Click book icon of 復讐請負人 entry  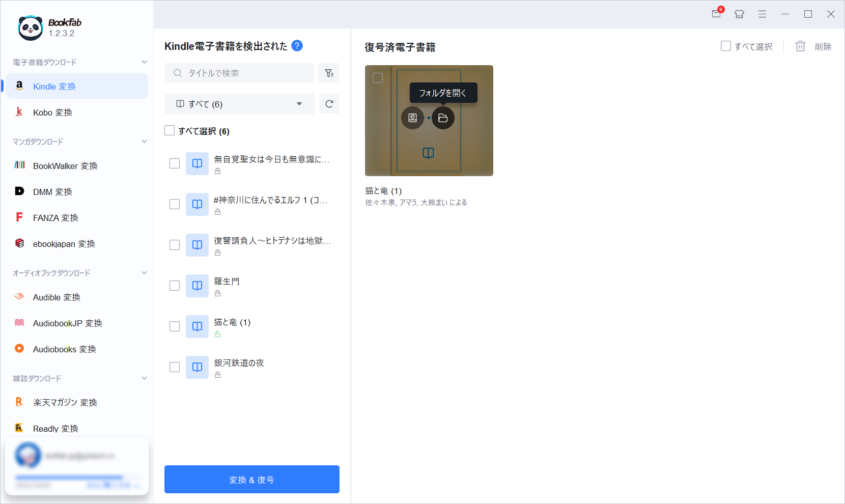coord(197,245)
